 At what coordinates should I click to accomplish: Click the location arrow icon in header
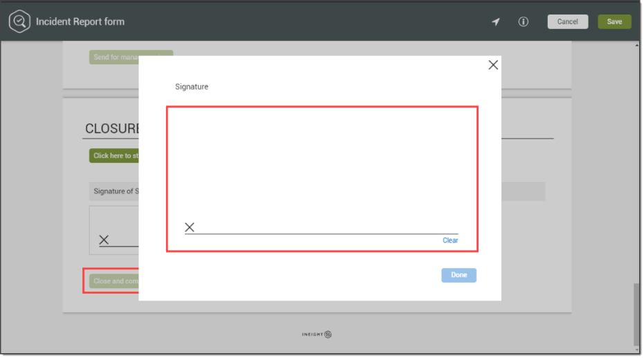coord(496,21)
